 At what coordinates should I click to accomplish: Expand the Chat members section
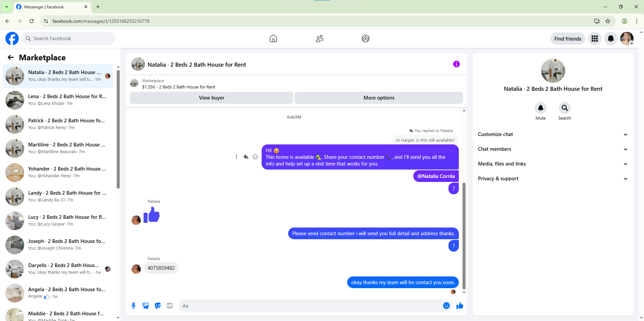click(553, 149)
